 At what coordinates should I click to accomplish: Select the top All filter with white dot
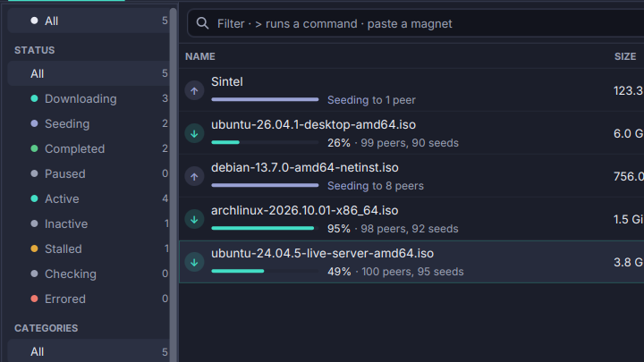[x=89, y=21]
